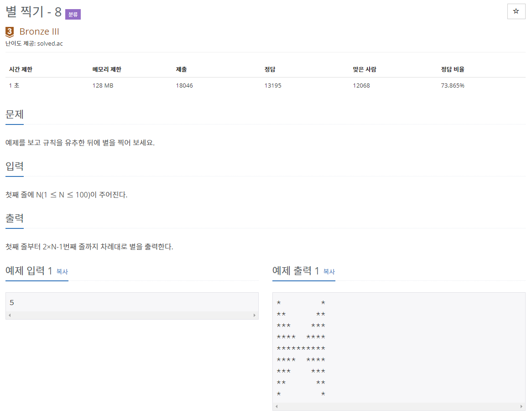
Task: Click the Bronze III tier badge icon
Action: click(x=10, y=32)
